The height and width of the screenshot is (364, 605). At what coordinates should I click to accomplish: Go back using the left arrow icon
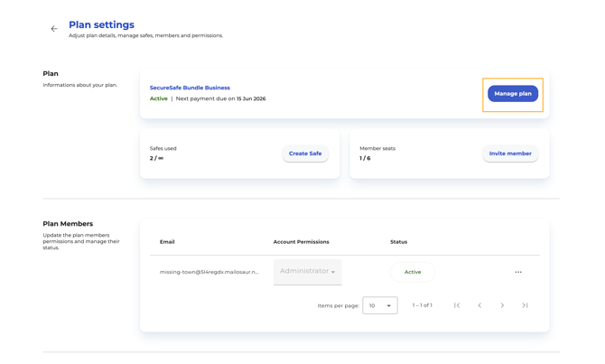tap(54, 29)
